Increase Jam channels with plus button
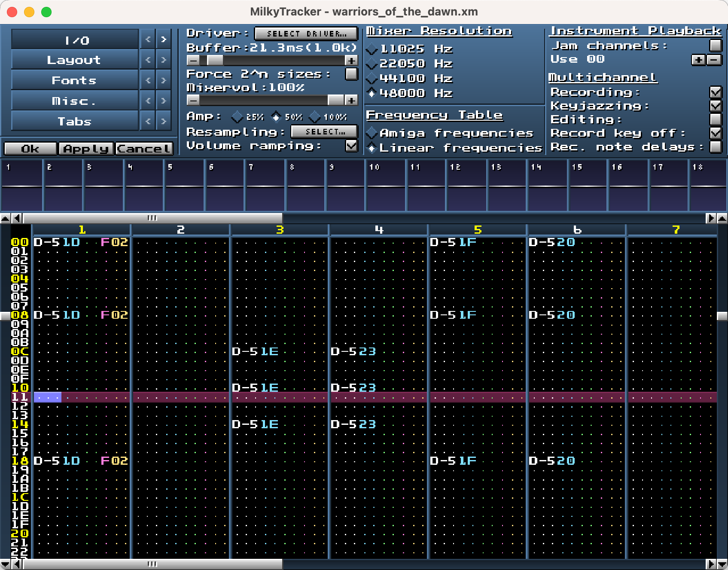Screen dimensions: 728x570 coord(698,60)
